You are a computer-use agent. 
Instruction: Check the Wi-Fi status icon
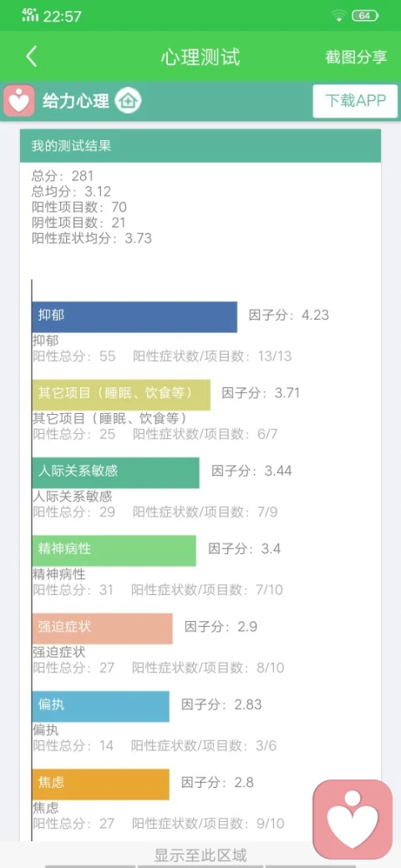339,16
